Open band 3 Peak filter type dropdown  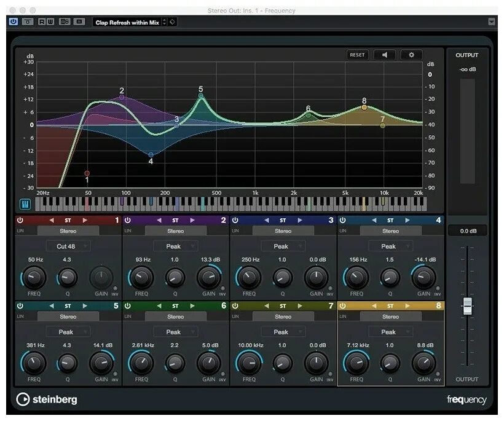tap(283, 246)
